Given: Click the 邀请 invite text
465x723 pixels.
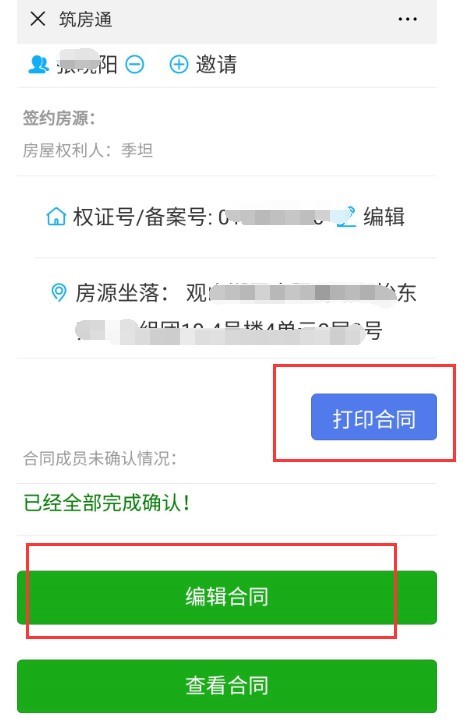Looking at the screenshot, I should [216, 65].
